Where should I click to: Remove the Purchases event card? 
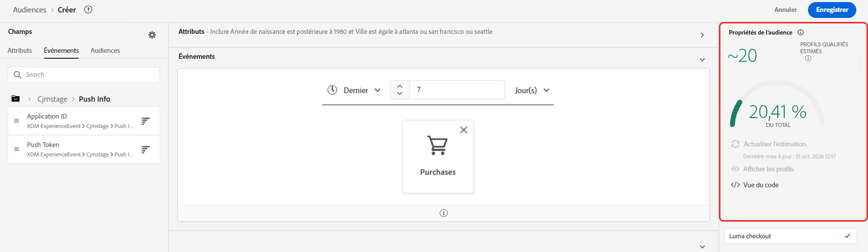pos(464,130)
